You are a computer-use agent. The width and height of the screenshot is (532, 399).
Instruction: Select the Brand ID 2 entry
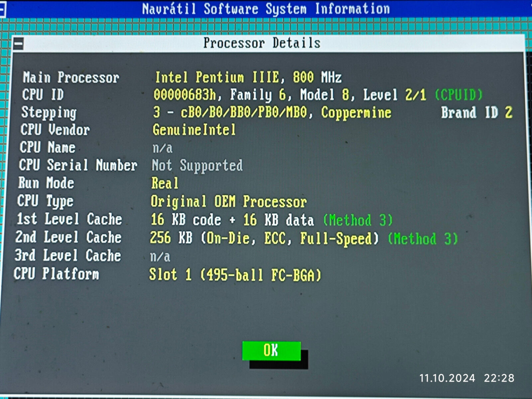(476, 113)
